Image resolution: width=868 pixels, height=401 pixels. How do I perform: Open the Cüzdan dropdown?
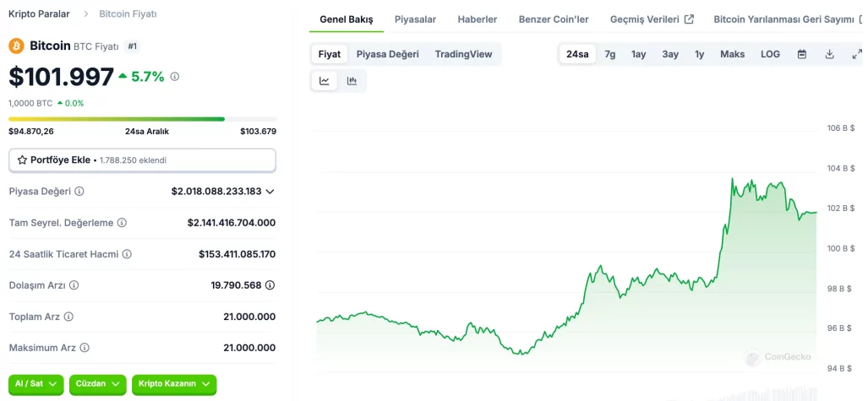click(97, 384)
